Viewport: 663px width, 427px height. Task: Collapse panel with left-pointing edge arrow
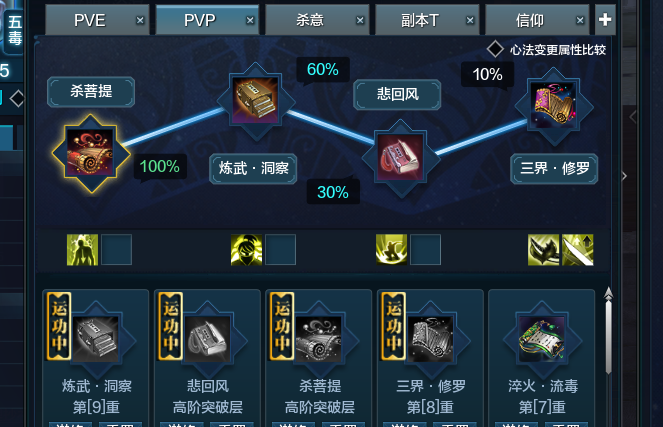tap(633, 117)
